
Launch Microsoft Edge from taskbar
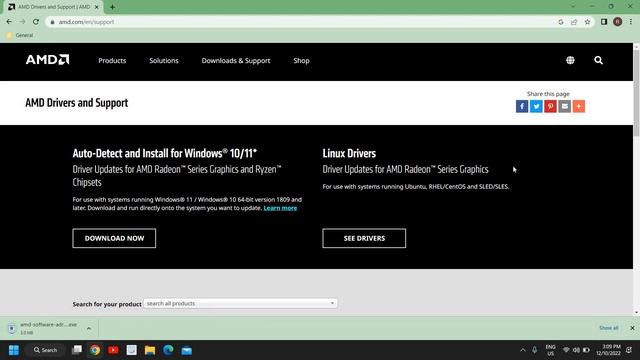pyautogui.click(x=168, y=350)
